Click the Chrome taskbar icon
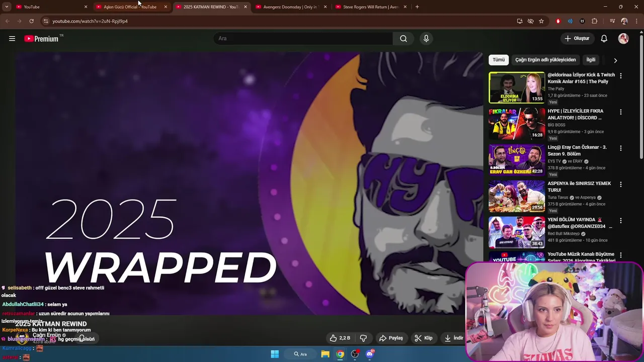Image resolution: width=644 pixels, height=362 pixels. pyautogui.click(x=341, y=354)
